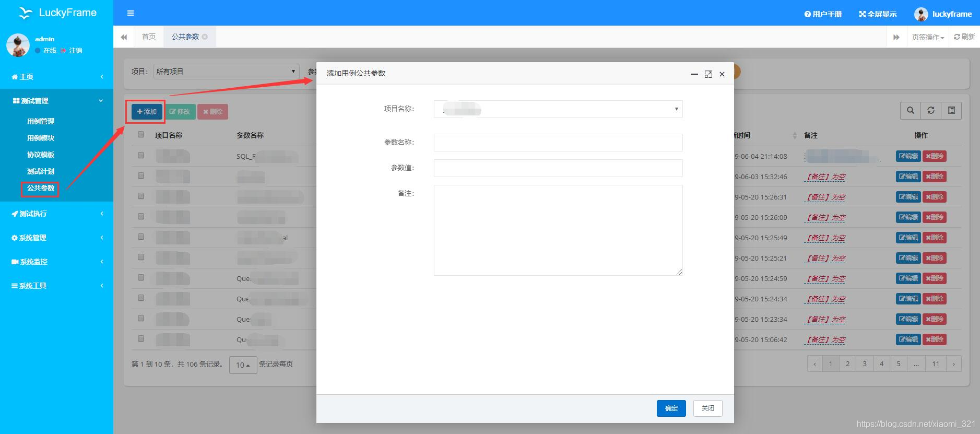This screenshot has width=980, height=434.
Task: Tick the checkbox for the SQL_ parameter row
Action: (x=141, y=155)
